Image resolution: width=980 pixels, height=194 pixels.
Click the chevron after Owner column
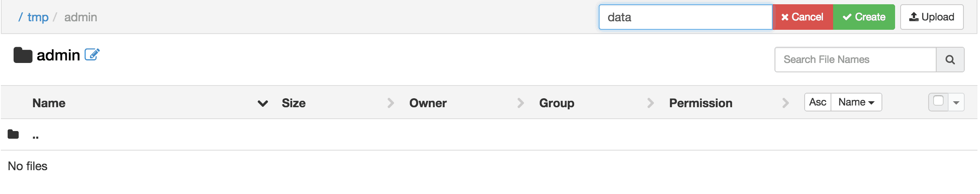(521, 103)
